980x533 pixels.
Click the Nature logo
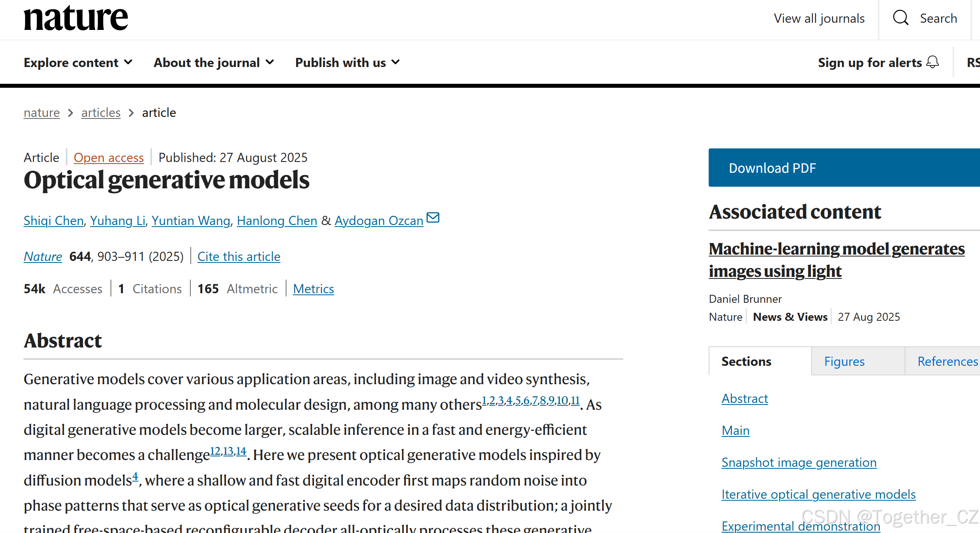pos(76,18)
